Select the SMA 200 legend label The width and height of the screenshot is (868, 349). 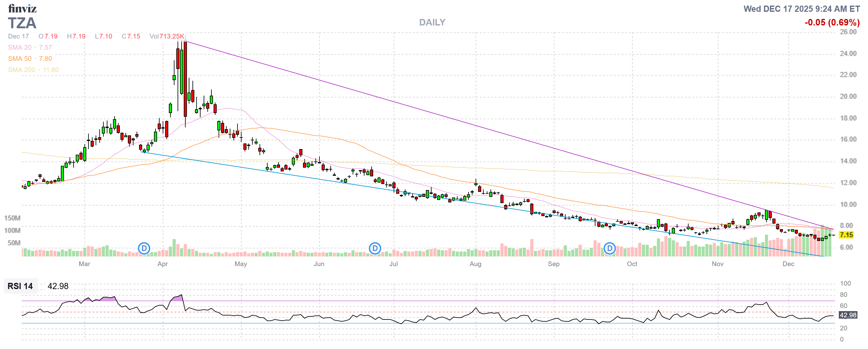pyautogui.click(x=21, y=70)
